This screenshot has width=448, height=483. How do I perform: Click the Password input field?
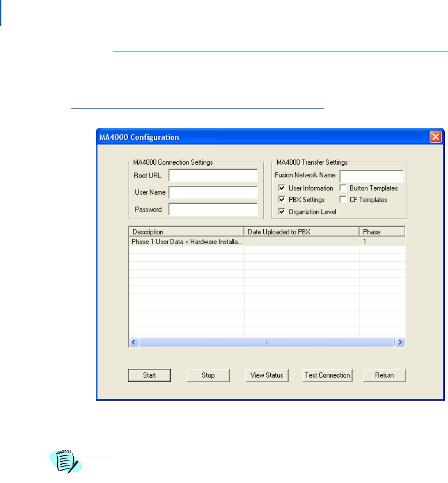pyautogui.click(x=213, y=209)
